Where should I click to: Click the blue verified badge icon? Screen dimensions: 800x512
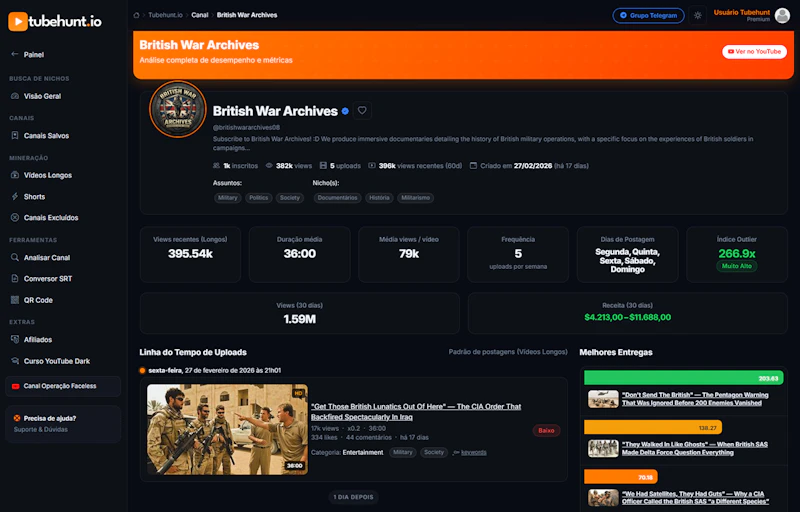pyautogui.click(x=345, y=111)
